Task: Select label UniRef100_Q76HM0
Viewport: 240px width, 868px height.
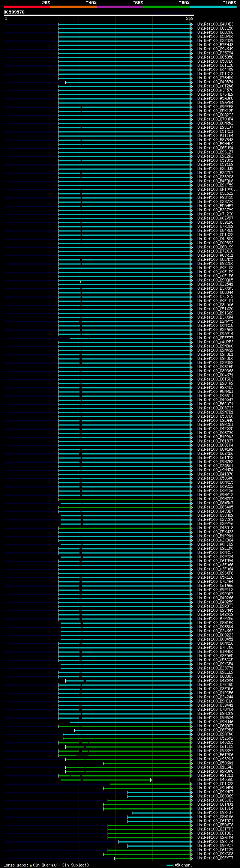Action: tap(215, 78)
